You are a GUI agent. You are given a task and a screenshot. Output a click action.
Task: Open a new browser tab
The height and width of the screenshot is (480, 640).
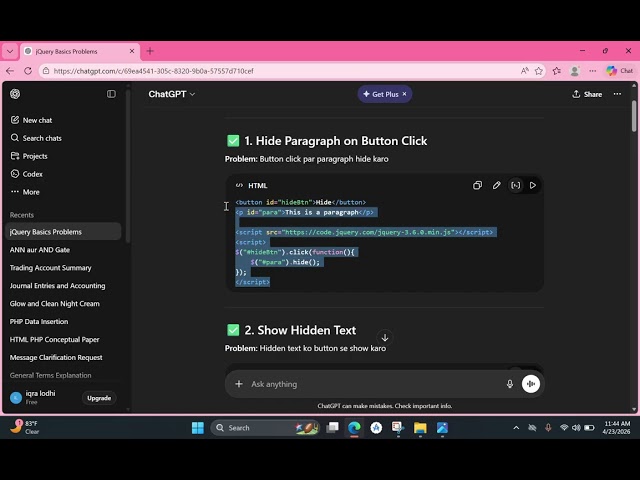[x=150, y=51]
